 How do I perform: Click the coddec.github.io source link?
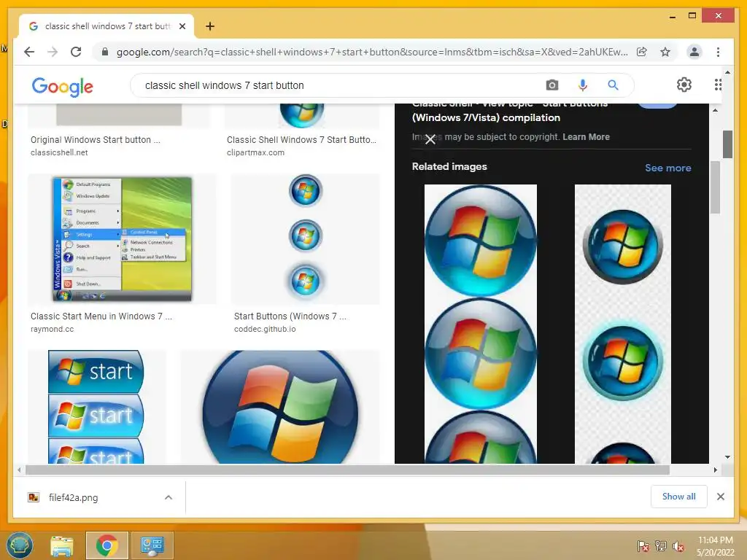pyautogui.click(x=265, y=329)
